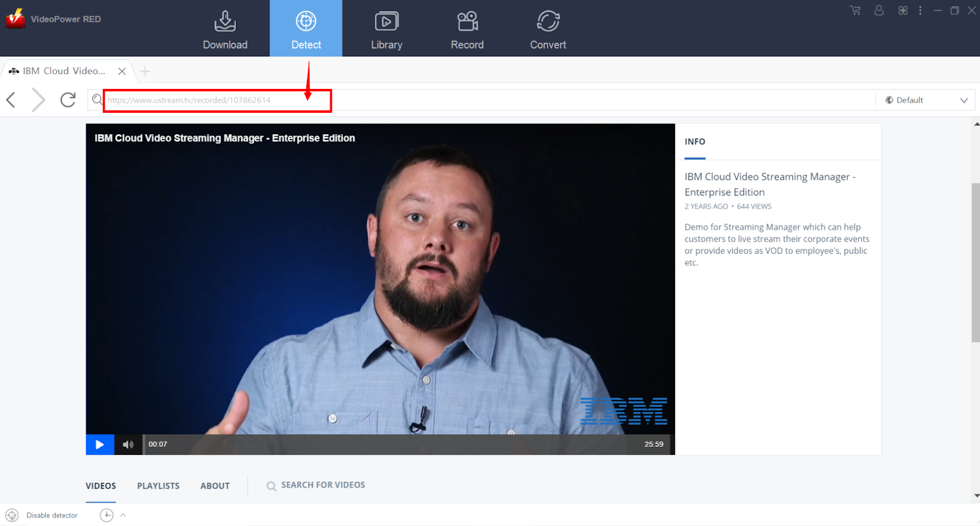Close the IBM Cloud Video browser tab
This screenshot has height=526, width=980.
point(122,71)
